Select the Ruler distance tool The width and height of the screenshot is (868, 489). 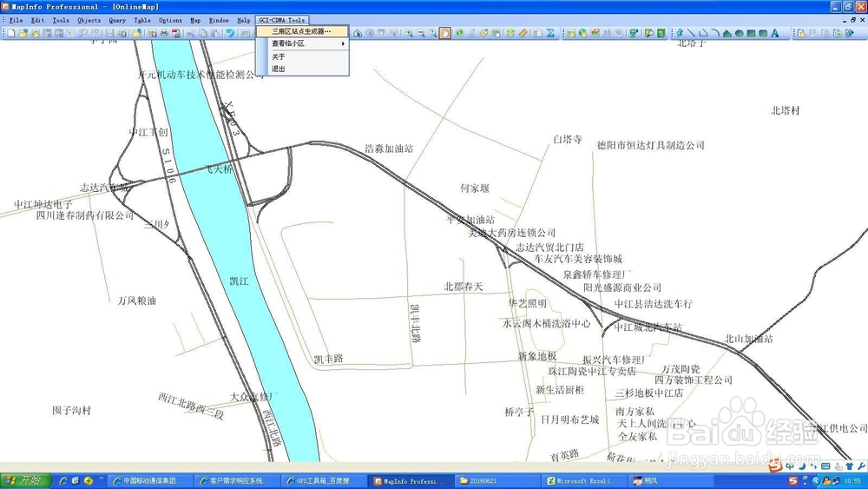tap(523, 33)
